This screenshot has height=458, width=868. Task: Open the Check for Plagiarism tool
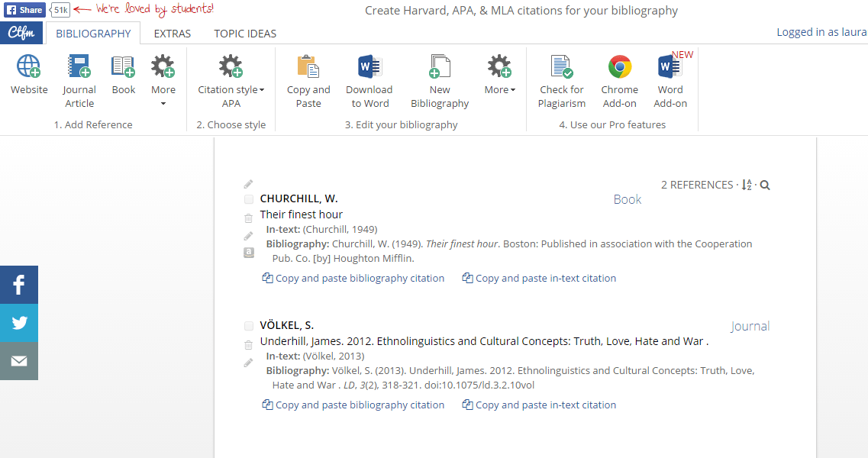[562, 67]
